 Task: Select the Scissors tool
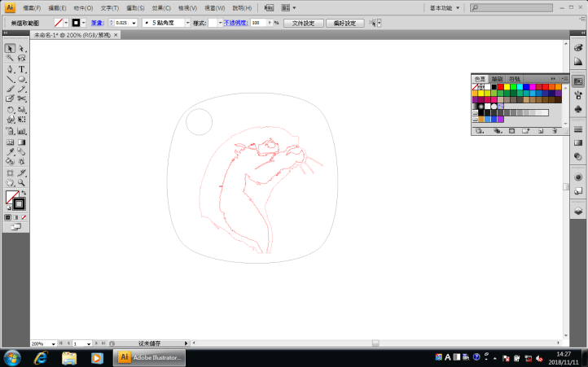click(22, 98)
